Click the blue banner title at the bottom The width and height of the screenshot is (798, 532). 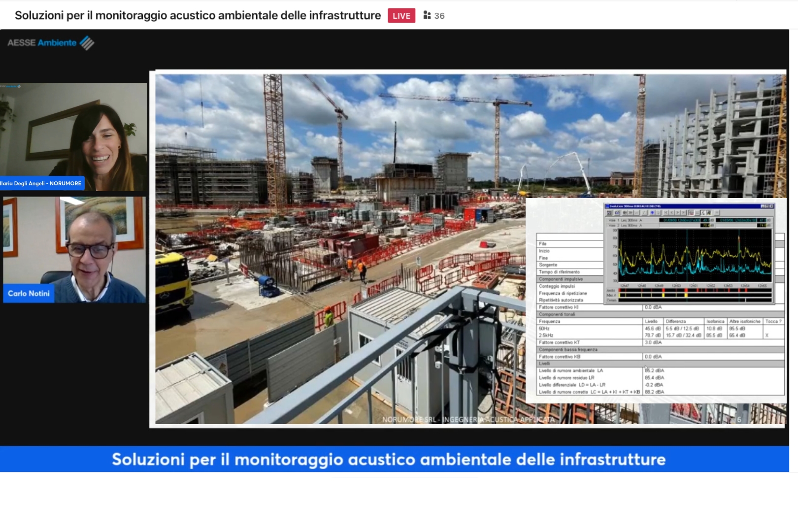[389, 459]
